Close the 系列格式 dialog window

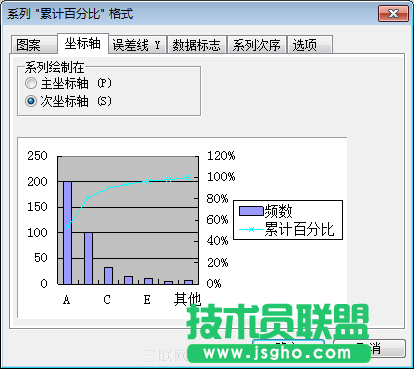point(393,14)
